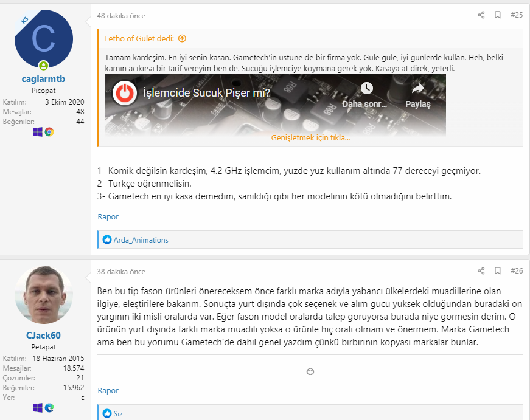Play the 'İşlemcide Sucuk Pişer mi?' video
The height and width of the screenshot is (420, 530).
[276, 105]
